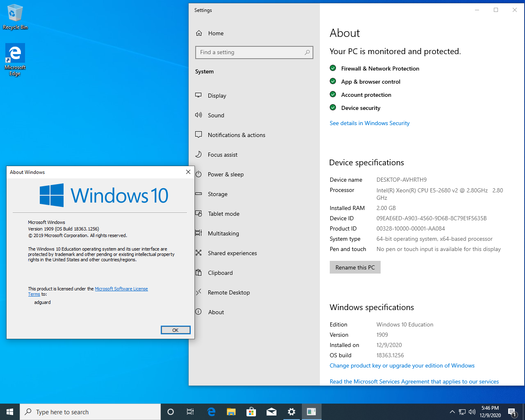Viewport: 525px width, 420px height.
Task: Open Microsoft Store from the taskbar
Action: pyautogui.click(x=251, y=412)
